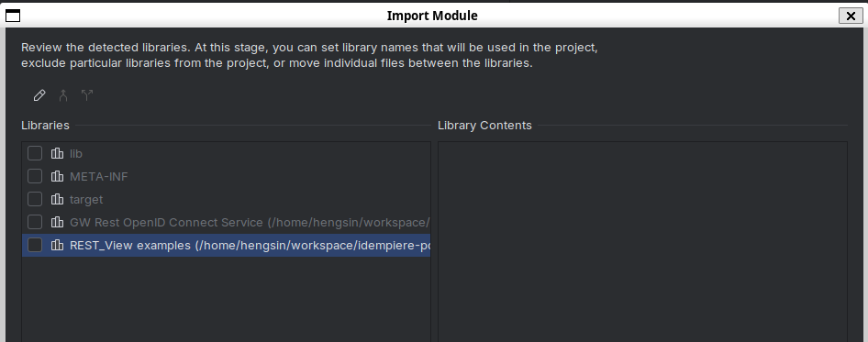Select the target library row
Image resolution: width=868 pixels, height=342 pixels.
pos(226,199)
